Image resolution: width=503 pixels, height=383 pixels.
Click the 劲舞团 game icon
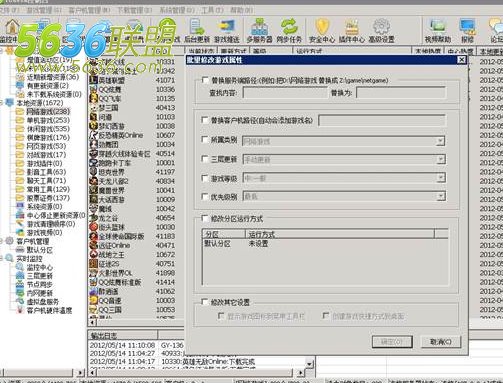[93, 144]
